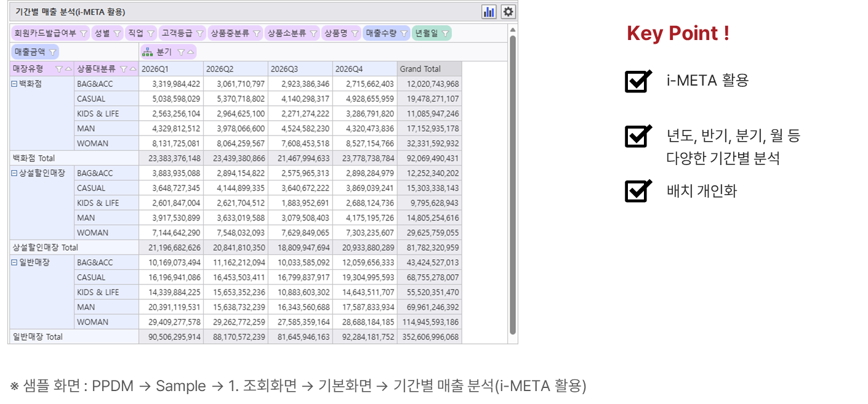Toggle the 다양한 기간별 분석 checkbox
Screen dimensions: 868x404
pos(638,136)
